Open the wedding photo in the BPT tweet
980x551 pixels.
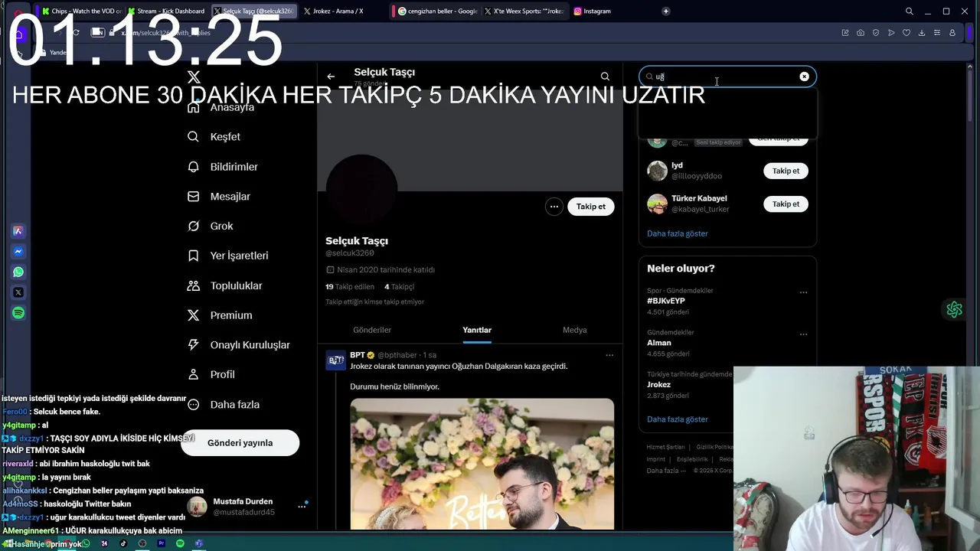coord(482,464)
